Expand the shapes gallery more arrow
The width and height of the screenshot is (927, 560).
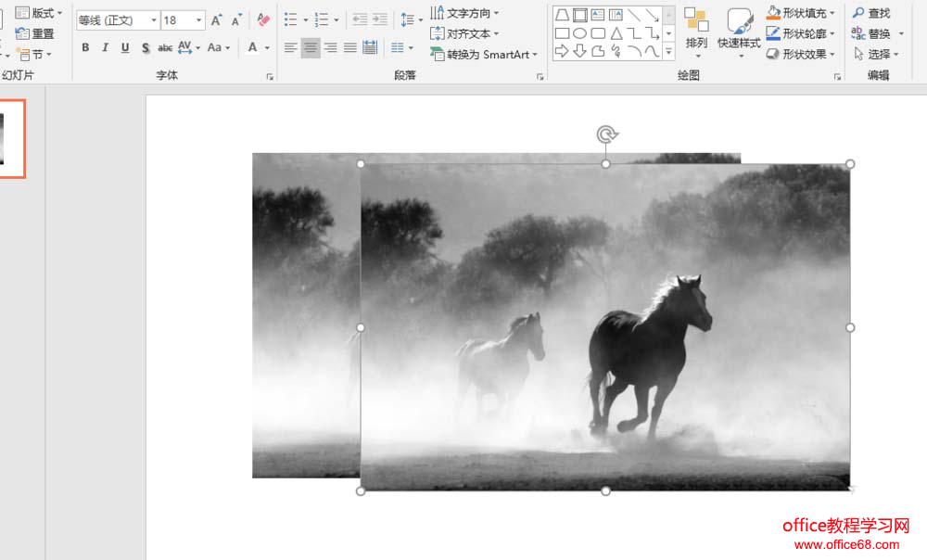click(668, 52)
